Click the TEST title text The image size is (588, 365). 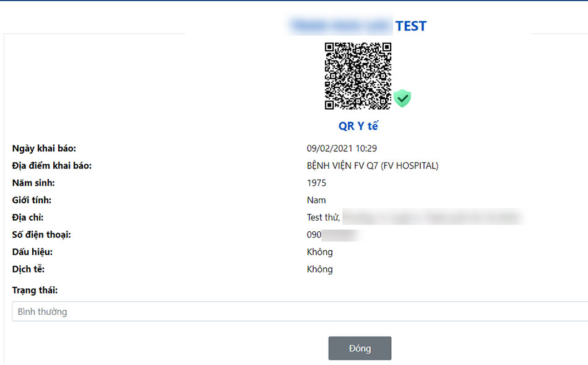coord(411,26)
